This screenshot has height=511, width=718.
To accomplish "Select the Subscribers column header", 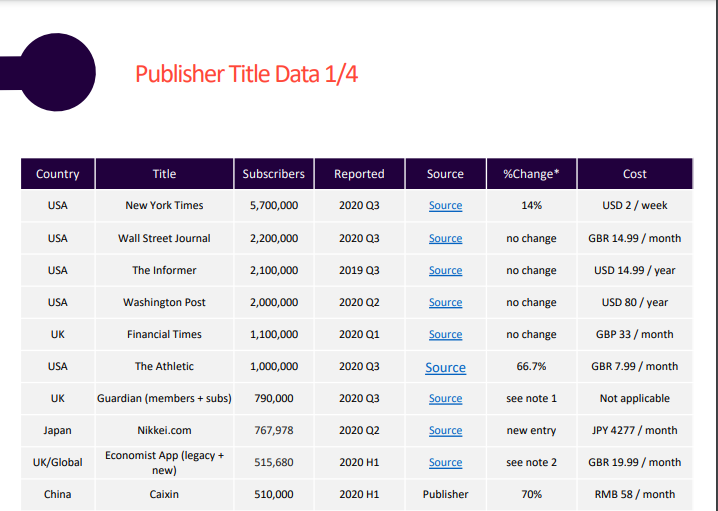I will point(273,174).
